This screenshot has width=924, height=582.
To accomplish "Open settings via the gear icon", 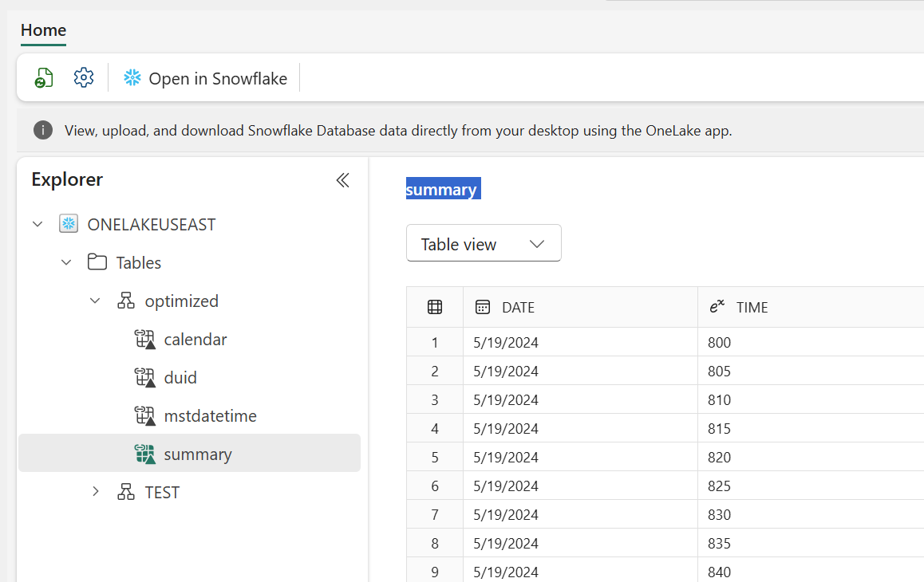I will (x=83, y=77).
